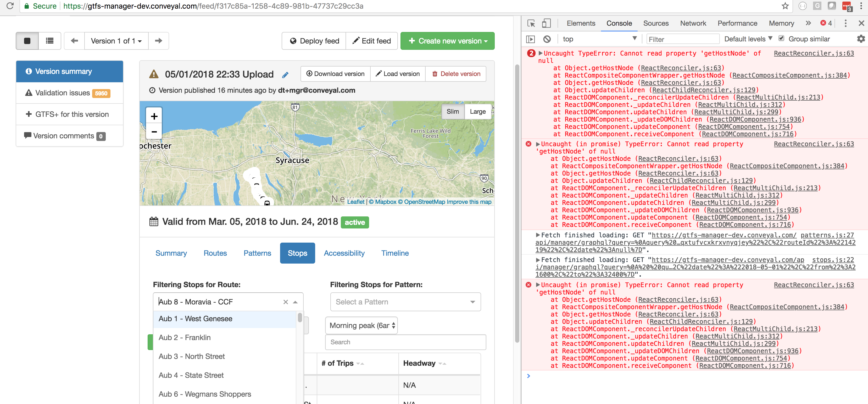Click the Delete version button
The width and height of the screenshot is (868, 404).
coord(456,74)
